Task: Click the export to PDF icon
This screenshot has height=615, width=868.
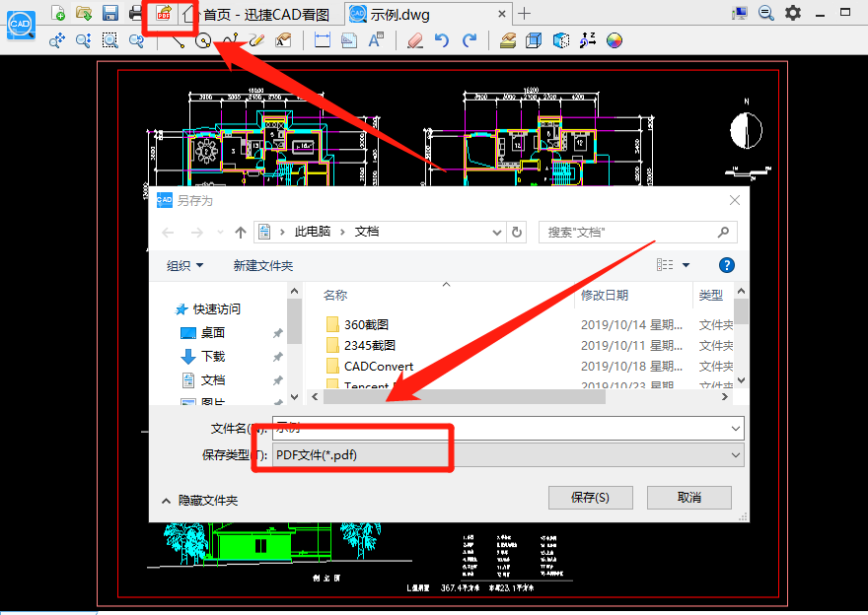Action: 164,13
